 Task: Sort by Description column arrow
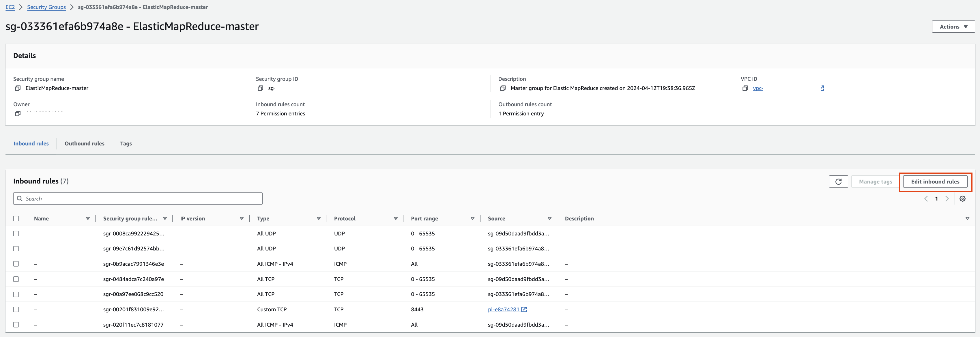[x=967, y=218]
